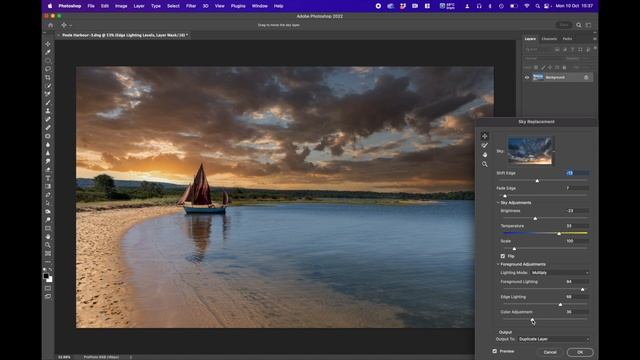
Task: Click the Temperature slider handle
Action: click(x=559, y=233)
